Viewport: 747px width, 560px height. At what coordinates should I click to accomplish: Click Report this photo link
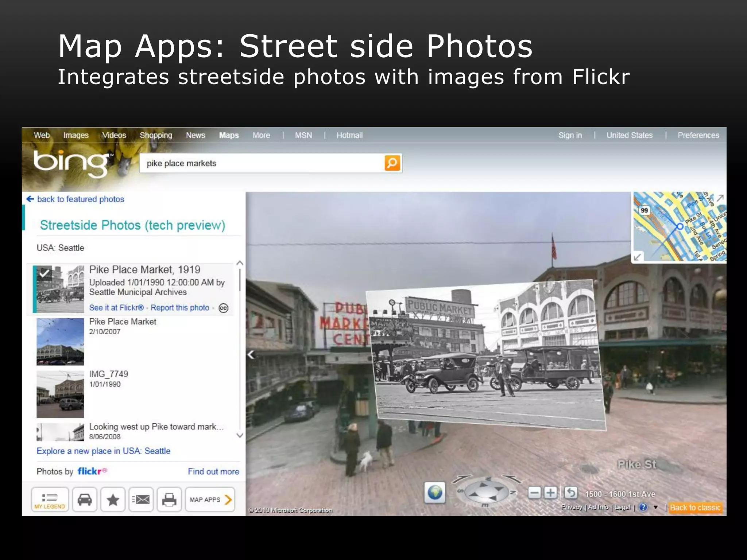click(x=180, y=308)
